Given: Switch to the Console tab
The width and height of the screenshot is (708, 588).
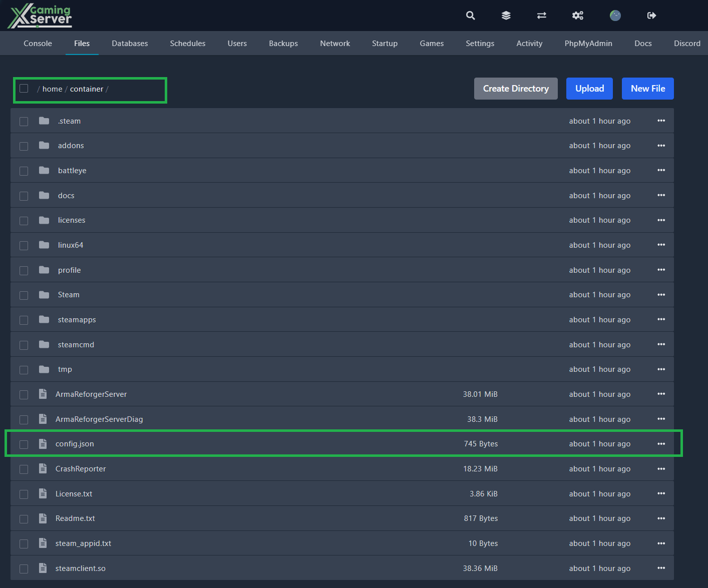Looking at the screenshot, I should pos(38,44).
